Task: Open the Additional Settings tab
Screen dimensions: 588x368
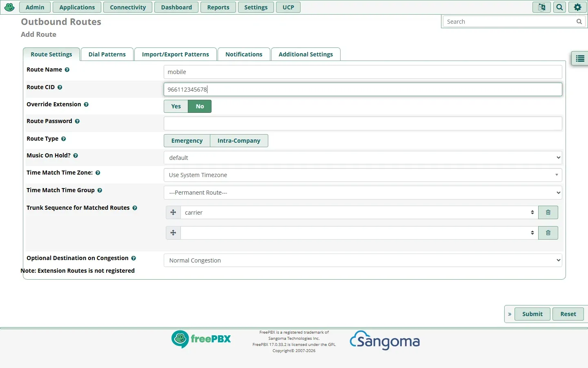Action: click(x=306, y=54)
